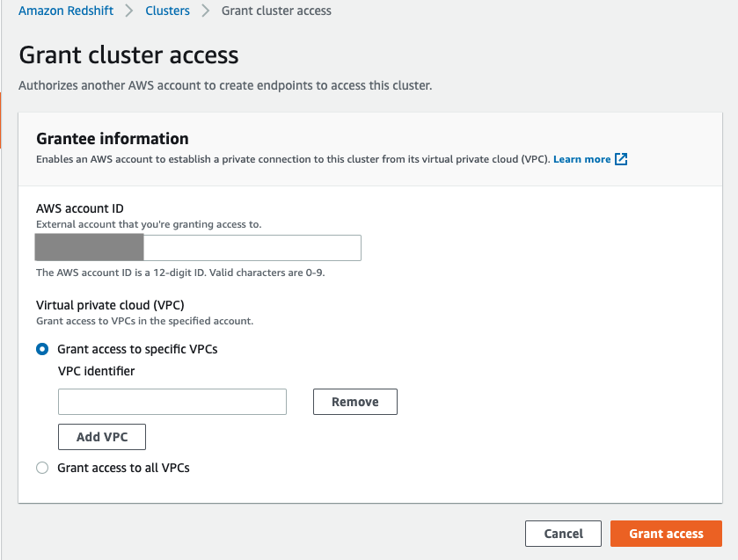Focus the VPC identifier text box

[x=172, y=402]
